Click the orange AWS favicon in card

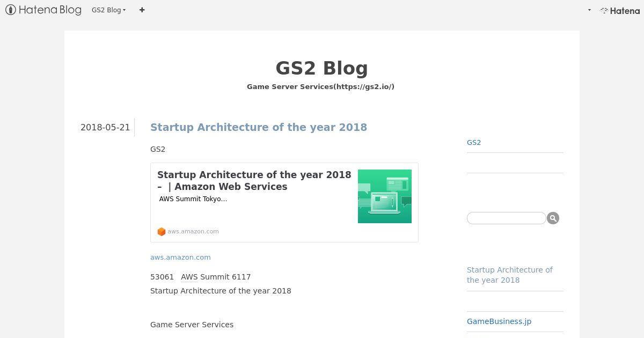pyautogui.click(x=161, y=232)
